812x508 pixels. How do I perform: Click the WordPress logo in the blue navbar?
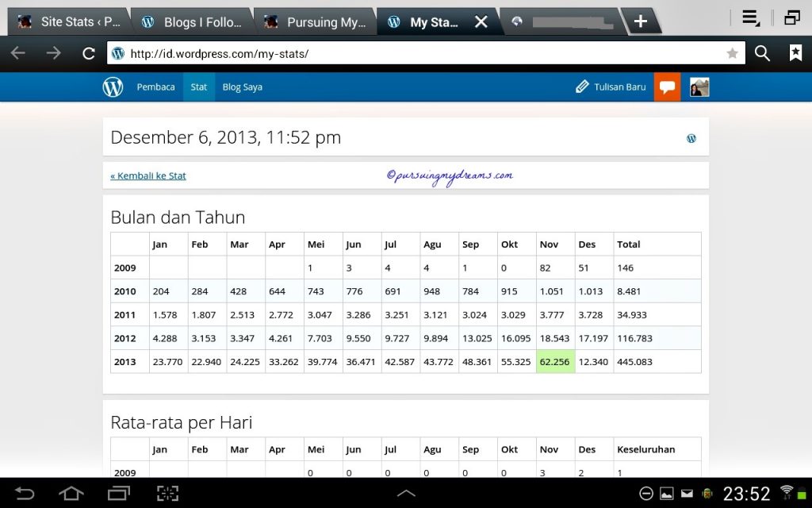coord(113,87)
